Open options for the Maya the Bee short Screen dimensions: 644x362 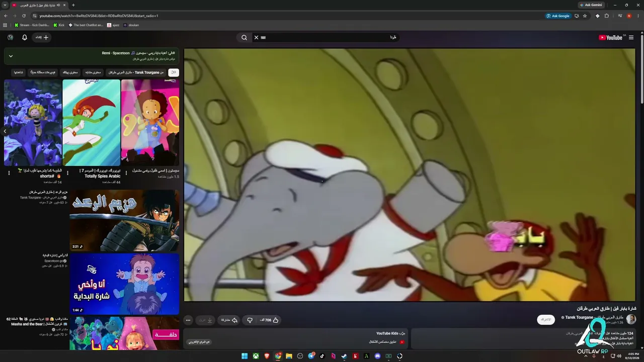[9, 173]
